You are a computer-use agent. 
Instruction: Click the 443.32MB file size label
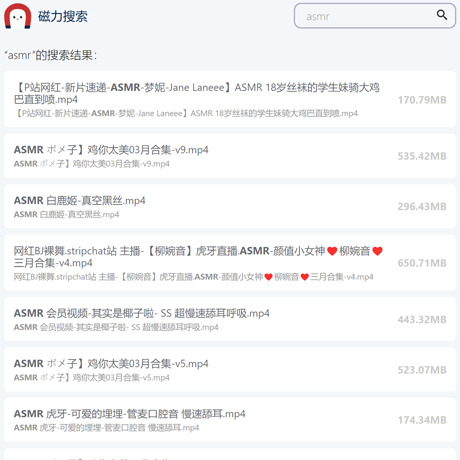(x=422, y=319)
